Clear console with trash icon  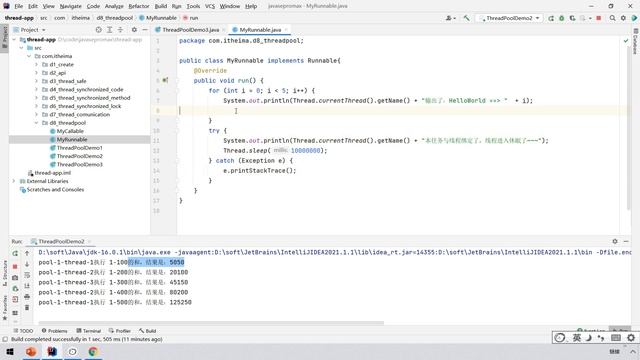(x=27, y=307)
